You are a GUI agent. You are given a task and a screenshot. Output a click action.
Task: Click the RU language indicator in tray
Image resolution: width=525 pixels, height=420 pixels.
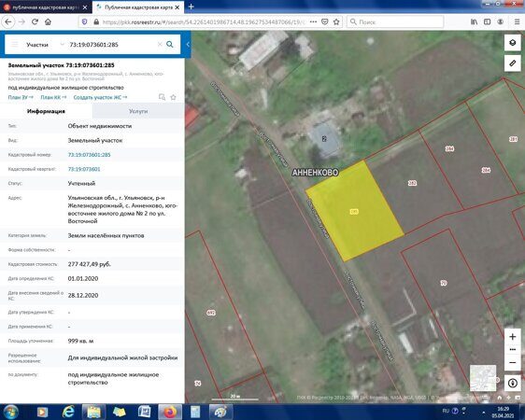[x=446, y=411]
